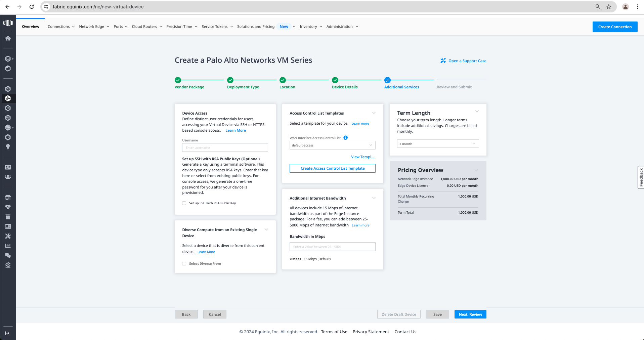
Task: Check the Select Diverse From checkbox
Action: 184,263
